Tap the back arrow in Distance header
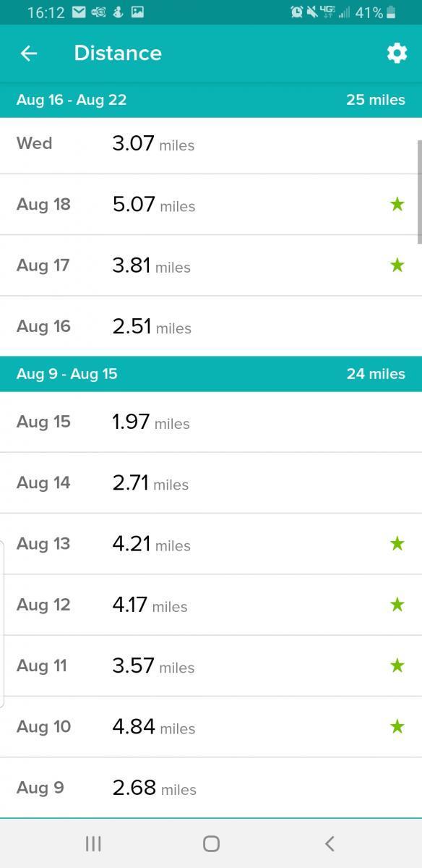Screen dimensions: 422x868 coord(29,53)
